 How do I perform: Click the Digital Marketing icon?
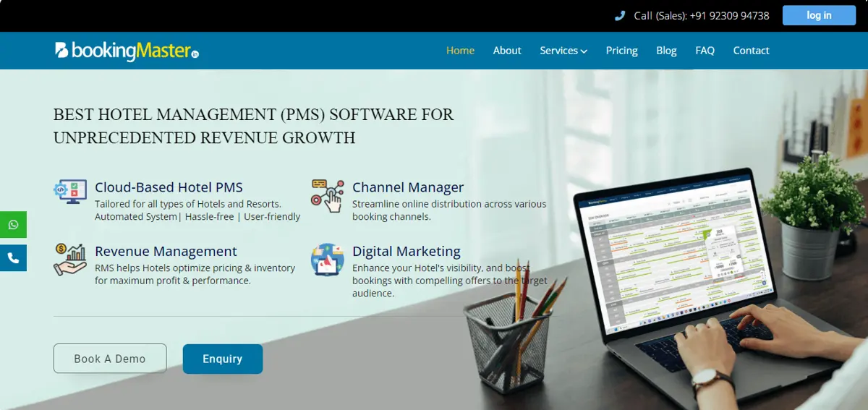pos(328,260)
